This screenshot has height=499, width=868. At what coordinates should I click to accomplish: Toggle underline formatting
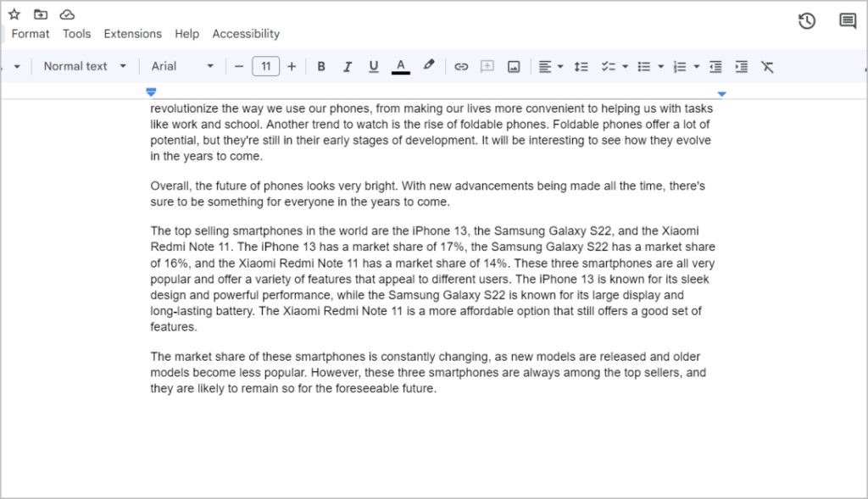(x=374, y=66)
